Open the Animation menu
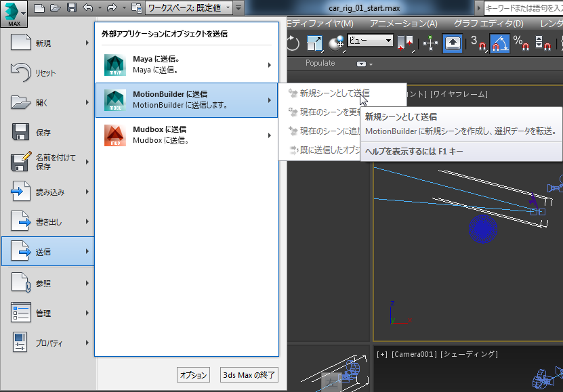 404,24
